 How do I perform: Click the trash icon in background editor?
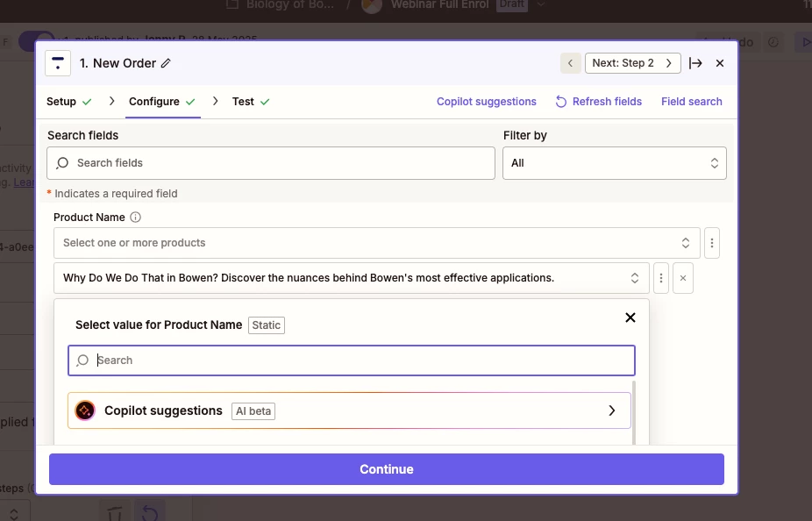pos(115,511)
